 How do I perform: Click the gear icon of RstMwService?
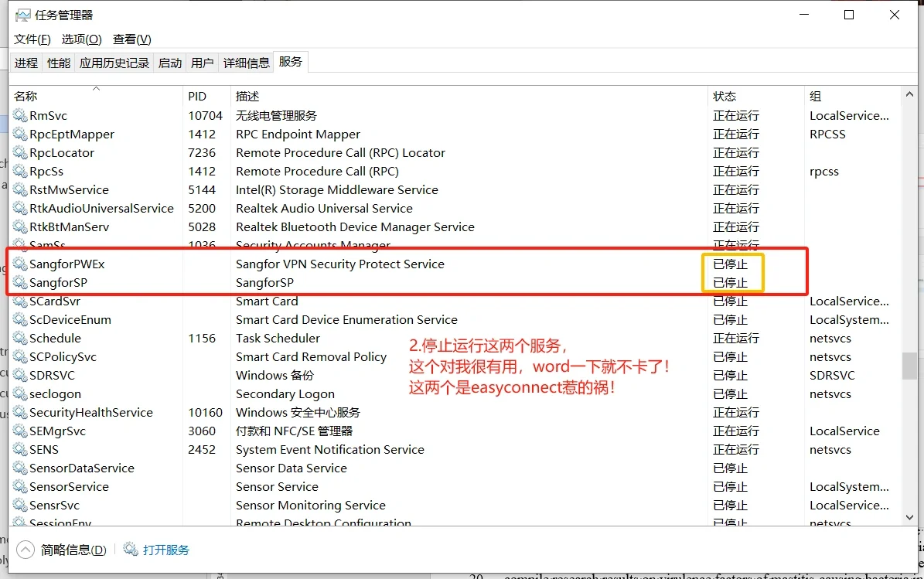20,189
